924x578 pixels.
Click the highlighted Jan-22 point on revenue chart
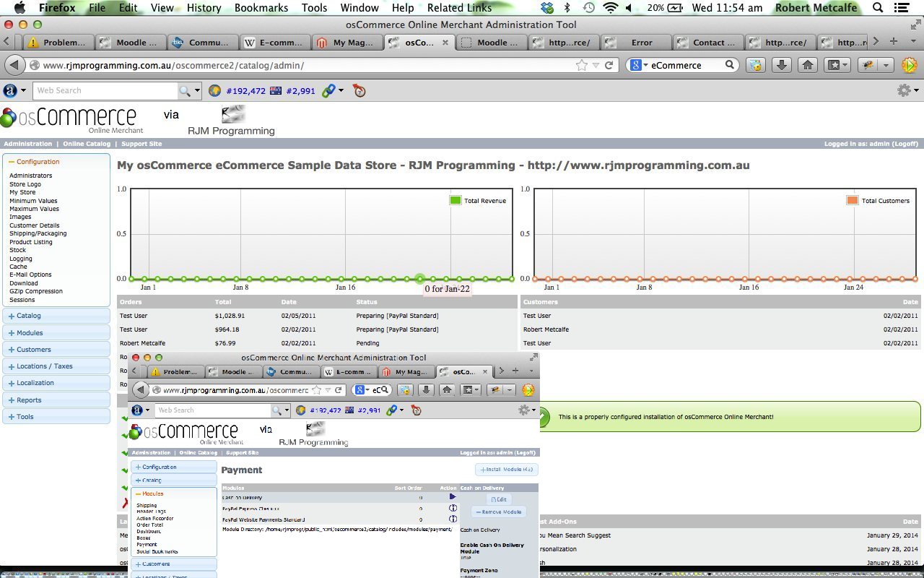[x=420, y=279]
